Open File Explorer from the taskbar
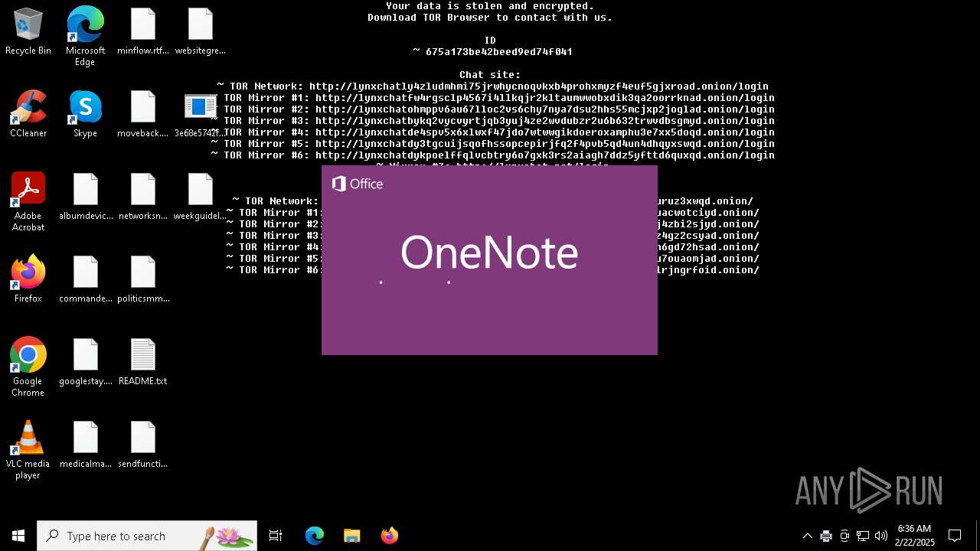 click(x=351, y=536)
